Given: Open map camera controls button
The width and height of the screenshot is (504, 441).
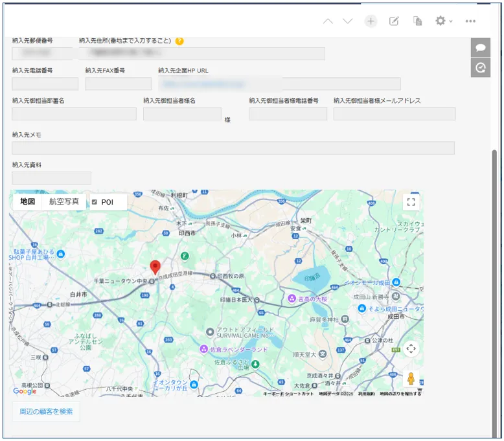Looking at the screenshot, I should point(411,348).
